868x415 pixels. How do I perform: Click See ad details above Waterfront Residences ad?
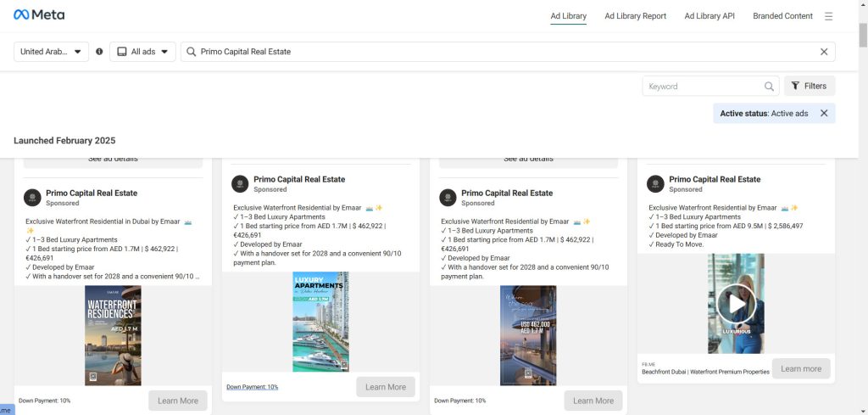pos(113,160)
